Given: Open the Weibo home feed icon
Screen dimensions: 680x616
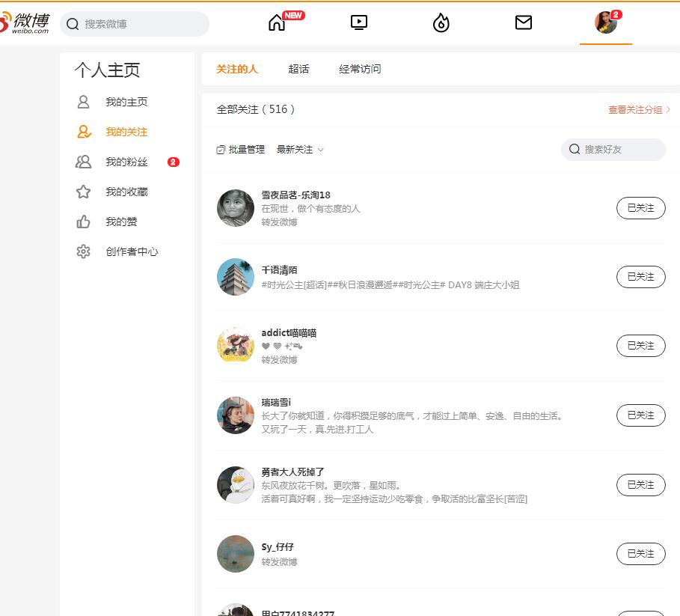Looking at the screenshot, I should 277,23.
